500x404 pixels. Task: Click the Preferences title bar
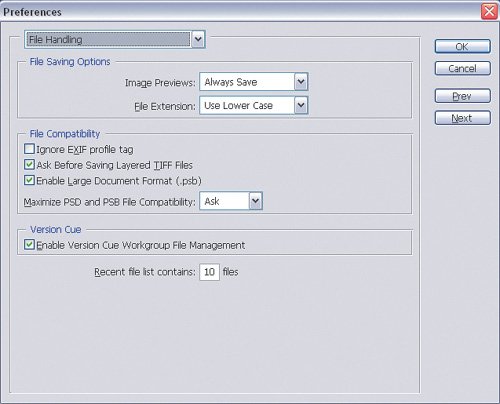pyautogui.click(x=240, y=12)
